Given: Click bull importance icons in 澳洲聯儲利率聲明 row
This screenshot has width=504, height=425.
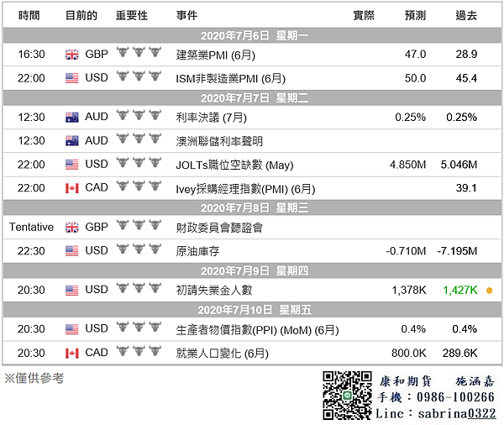Looking at the screenshot, I should tap(139, 139).
